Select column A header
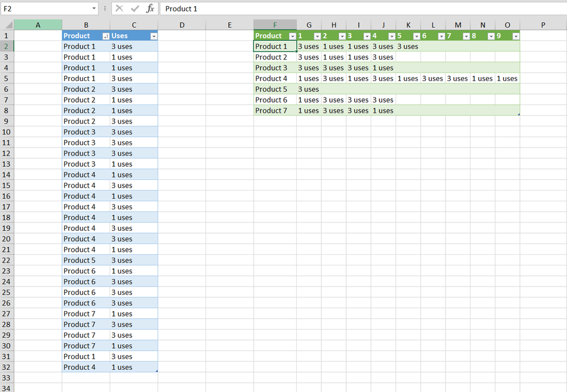The image size is (567, 392). click(x=38, y=25)
